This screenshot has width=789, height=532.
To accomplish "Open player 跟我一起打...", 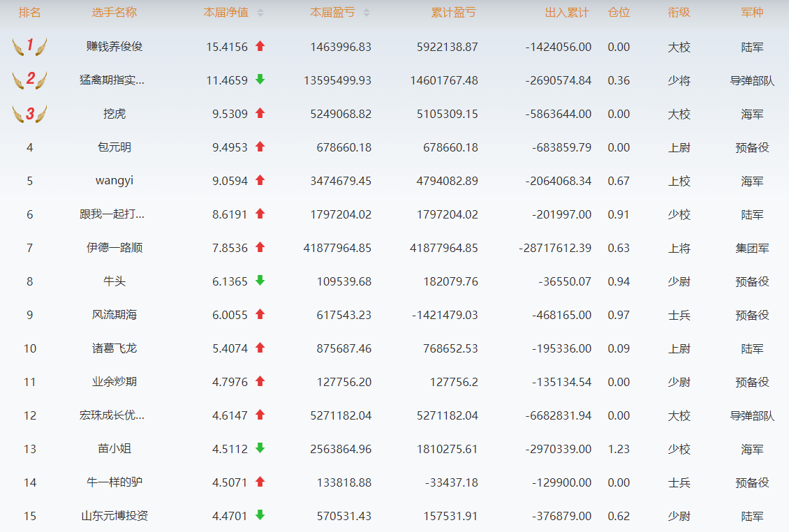I will (x=112, y=214).
